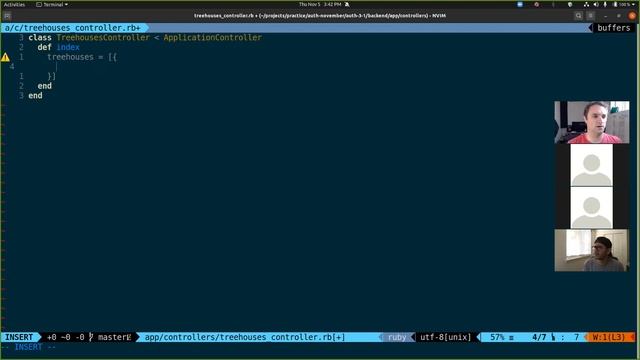
Task: Open the Terminal app menu
Action: coord(52,4)
